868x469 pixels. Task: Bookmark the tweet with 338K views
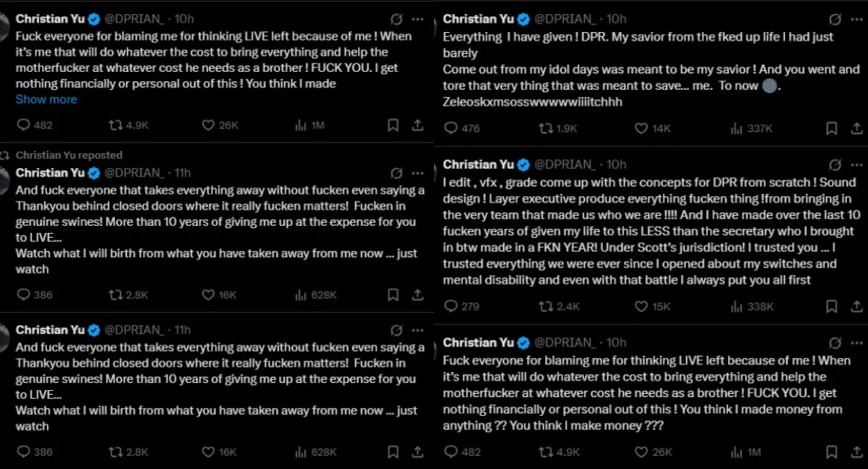coord(832,306)
